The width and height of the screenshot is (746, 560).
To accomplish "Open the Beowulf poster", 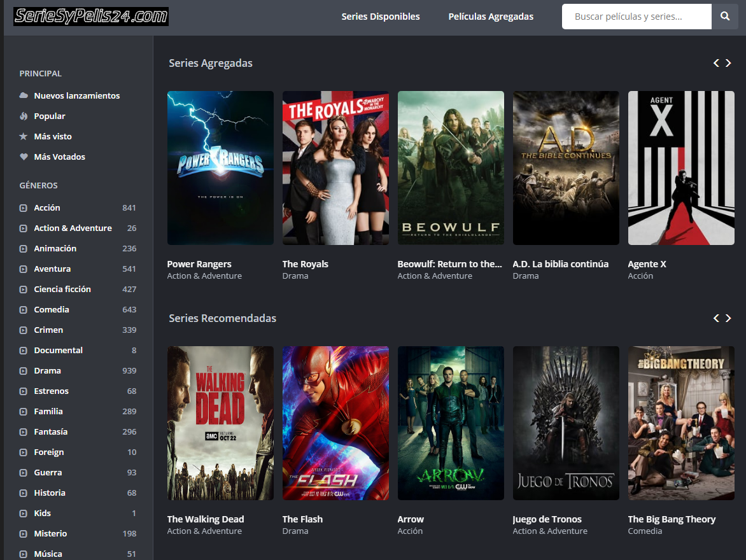I will (x=451, y=168).
